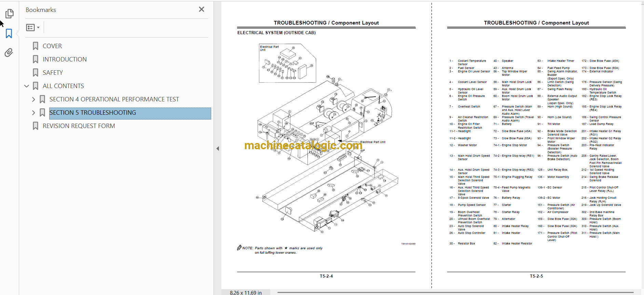Screen dimensions: 644x295
Task: Click legend entry 219 - Jack Up Solenoid Valve
Action: (601, 205)
